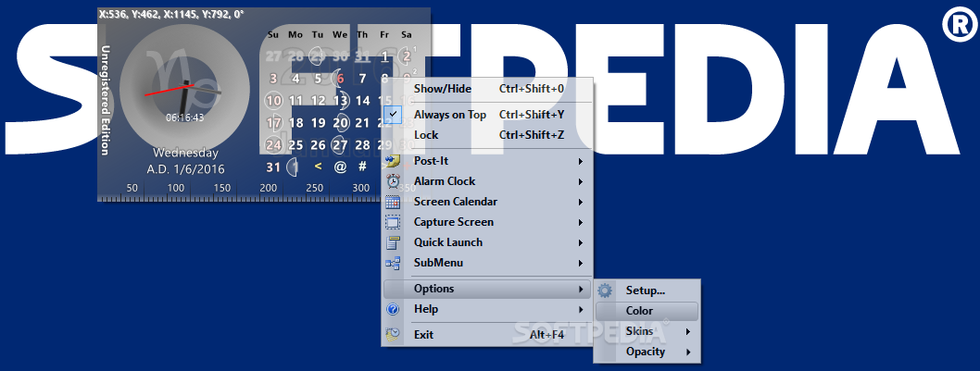Click the Quick Launch icon
This screenshot has width=980, height=371.
pos(393,243)
